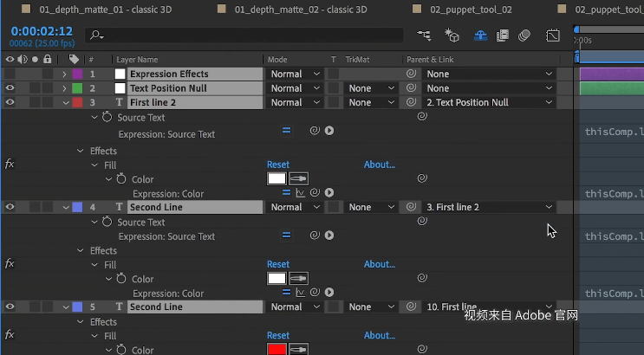The width and height of the screenshot is (644, 355).
Task: Toggle Source Text stopwatch on First line 2
Action: tap(107, 117)
